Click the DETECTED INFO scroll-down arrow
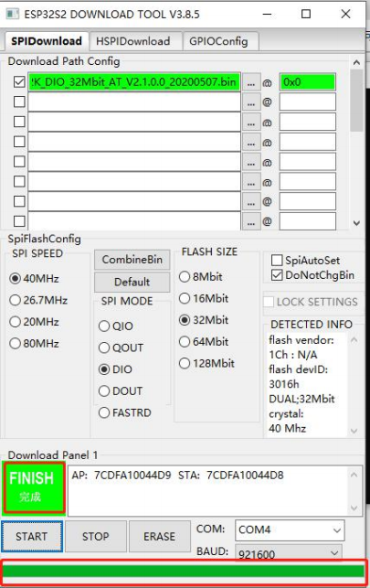The height and width of the screenshot is (588, 370). coord(354,431)
